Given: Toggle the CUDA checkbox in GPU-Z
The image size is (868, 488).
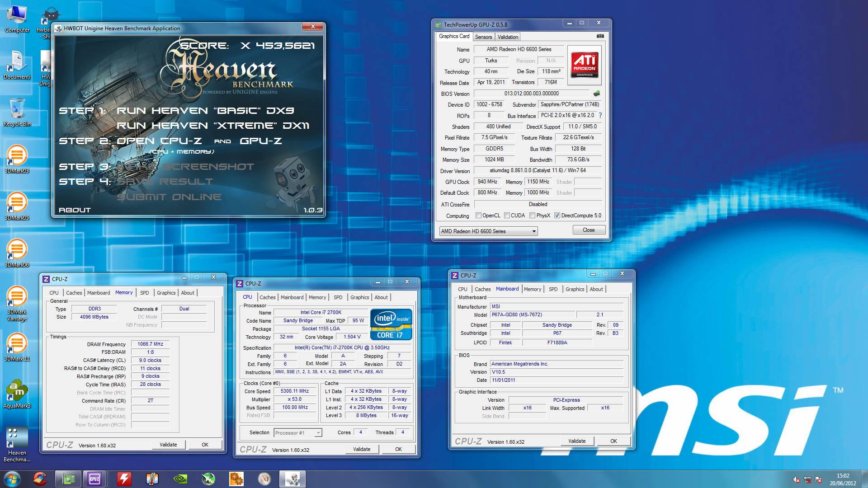Looking at the screenshot, I should click(x=507, y=216).
